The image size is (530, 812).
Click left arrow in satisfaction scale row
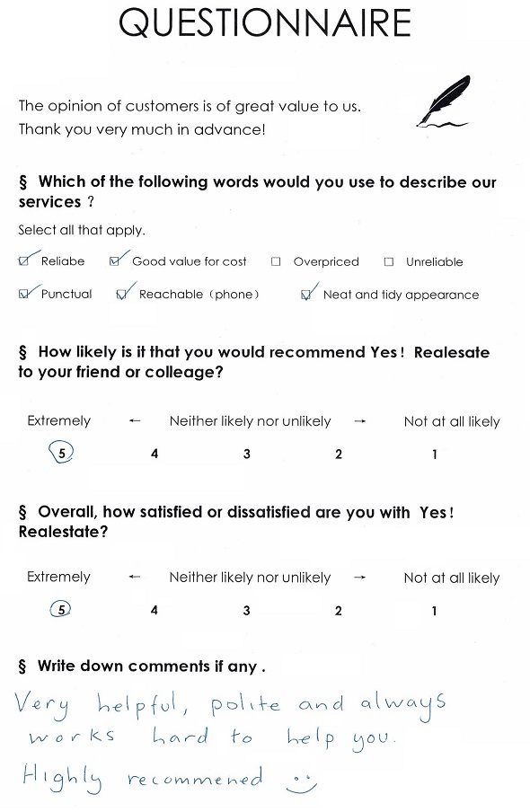tap(135, 577)
